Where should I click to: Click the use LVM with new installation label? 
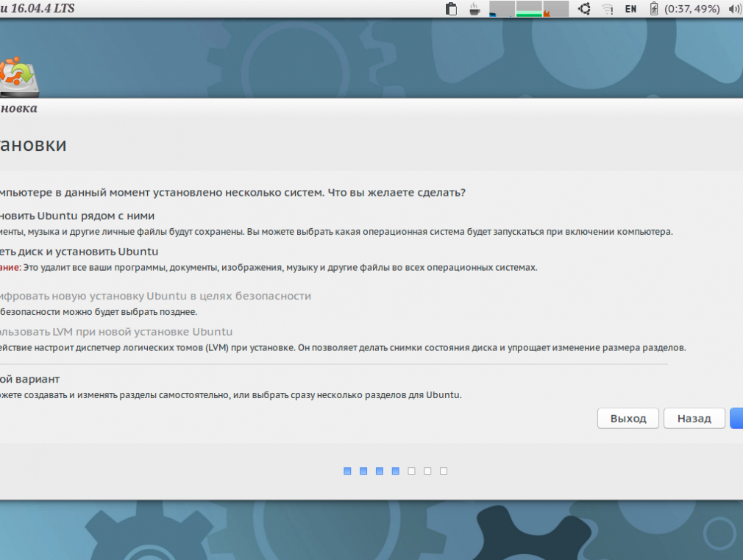(116, 332)
